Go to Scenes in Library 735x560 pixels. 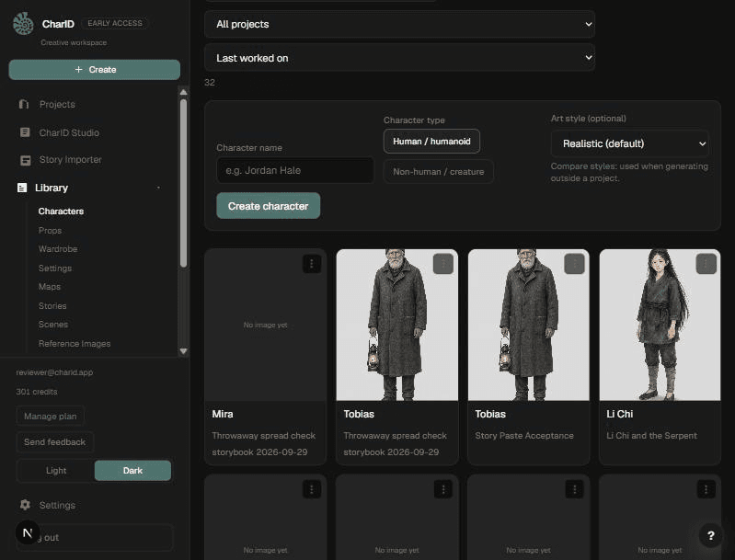[x=53, y=325]
